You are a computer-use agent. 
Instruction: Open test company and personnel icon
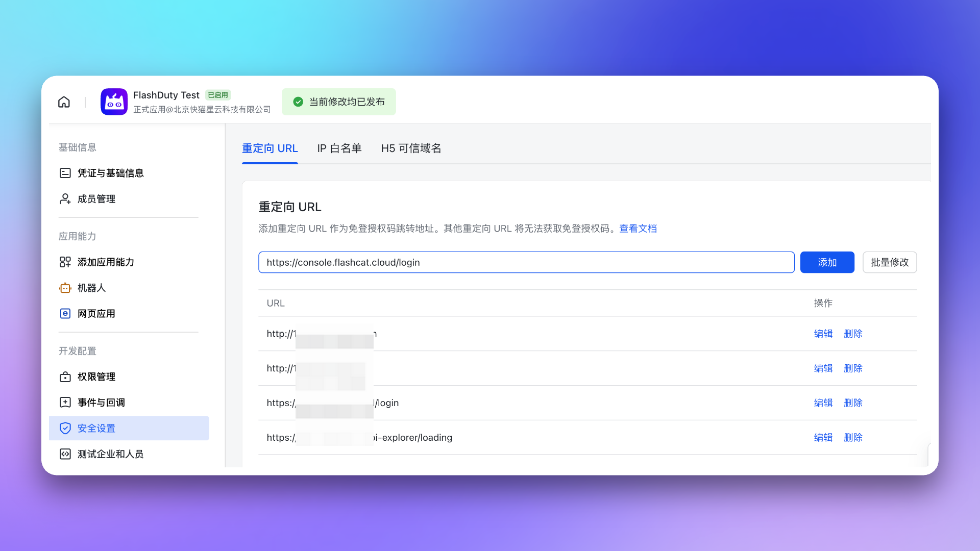click(65, 454)
